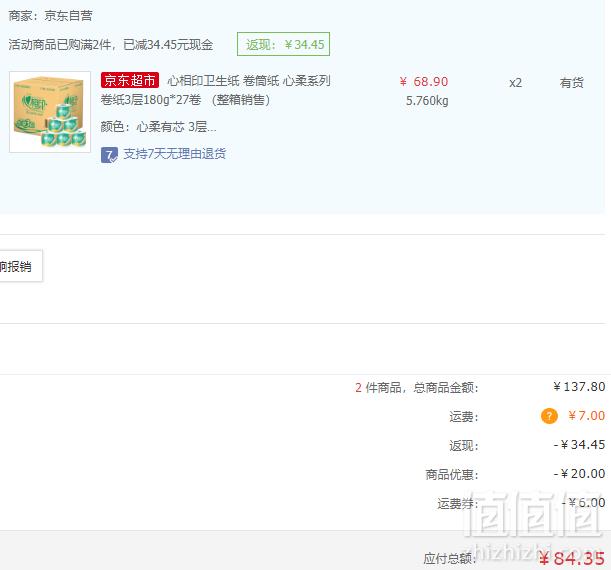611x570 pixels.
Task: Select color option text 颜色：心柔有芯 3层
Action: 158,127
